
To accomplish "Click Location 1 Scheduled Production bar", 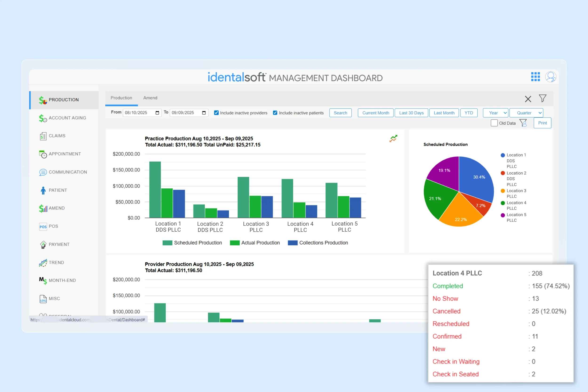I will (155, 190).
